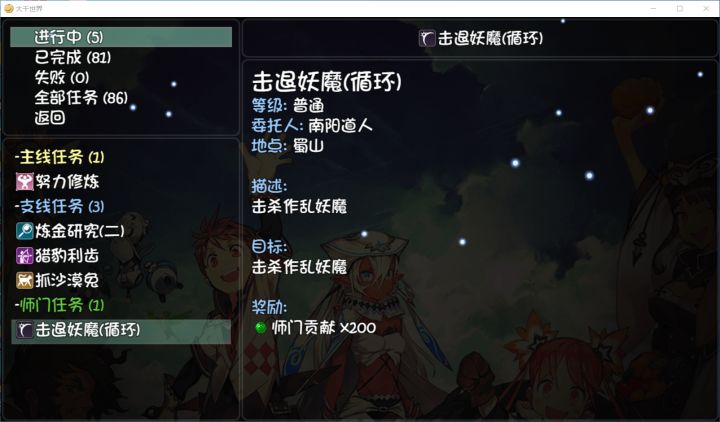
Task: Click the 抓沙漠兔 quest animal icon
Action: 25,280
